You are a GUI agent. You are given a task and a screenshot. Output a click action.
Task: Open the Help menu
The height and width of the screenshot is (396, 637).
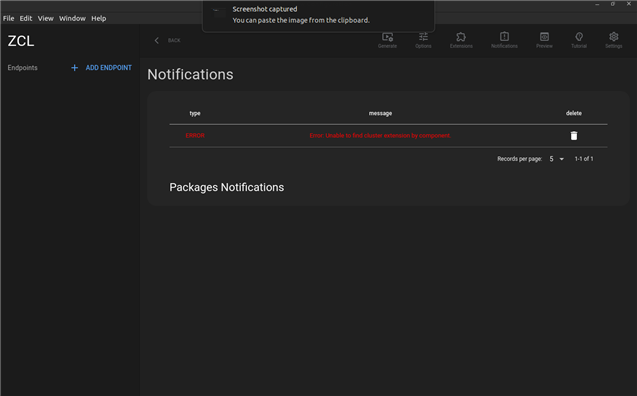coord(99,18)
